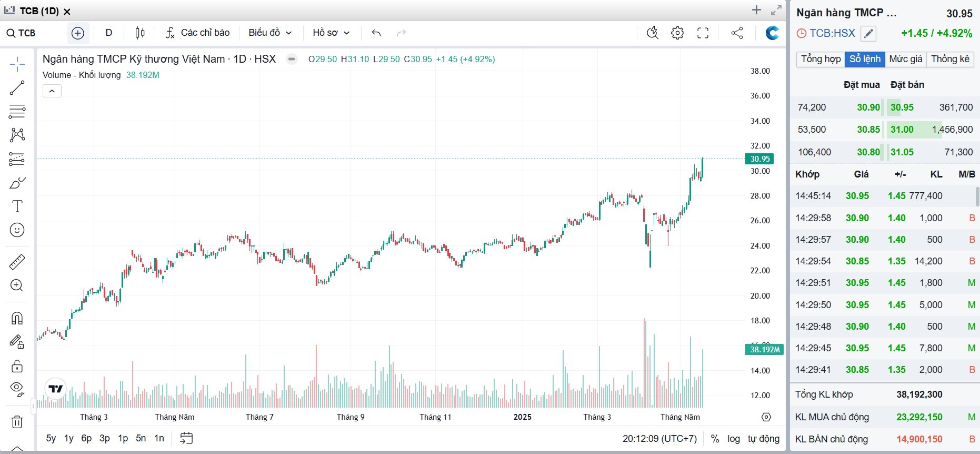Select the Text annotation tool
Screen dimensions: 980x454
pyautogui.click(x=17, y=206)
